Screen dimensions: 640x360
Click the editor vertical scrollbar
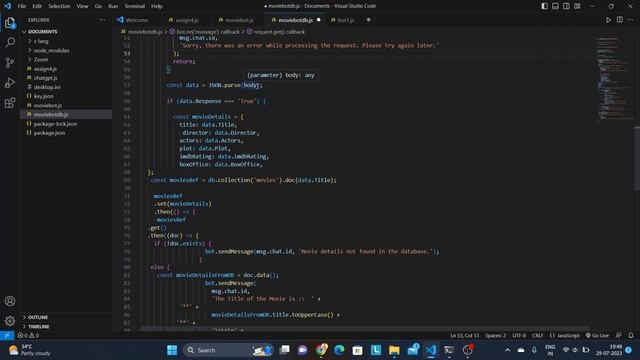pos(637,158)
